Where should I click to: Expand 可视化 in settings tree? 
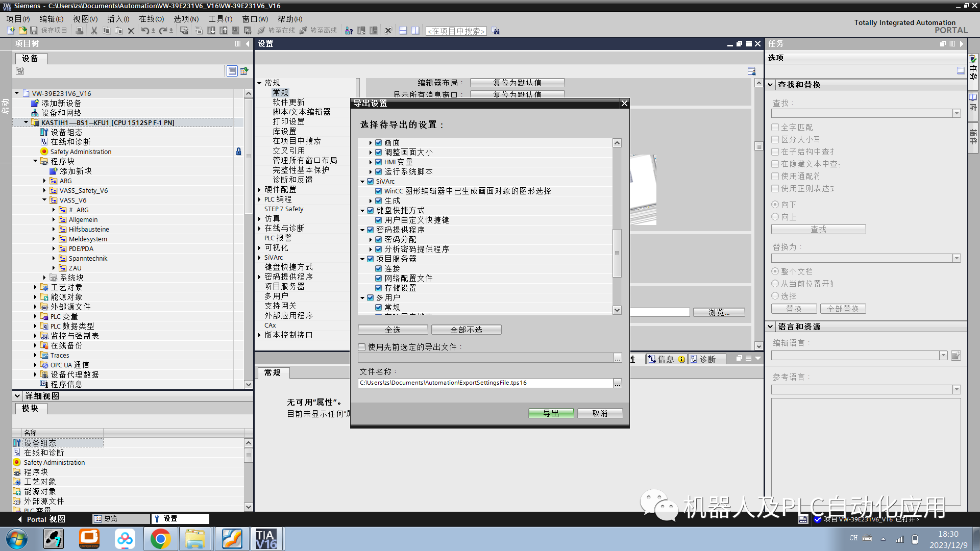(x=259, y=247)
